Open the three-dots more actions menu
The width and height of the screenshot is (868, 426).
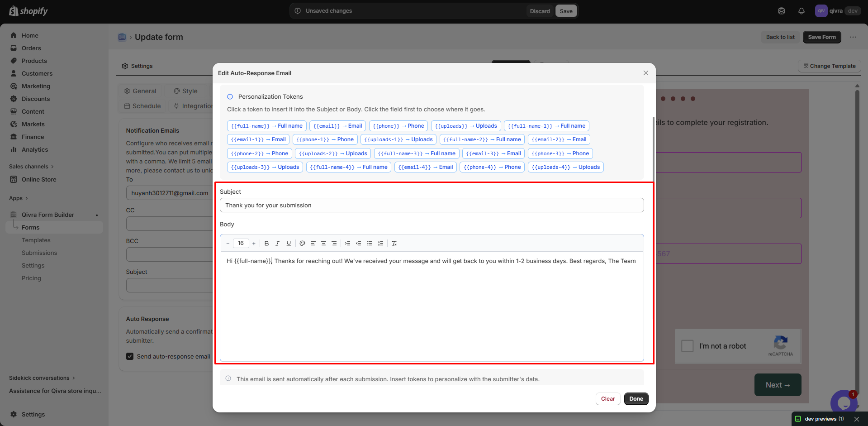853,37
